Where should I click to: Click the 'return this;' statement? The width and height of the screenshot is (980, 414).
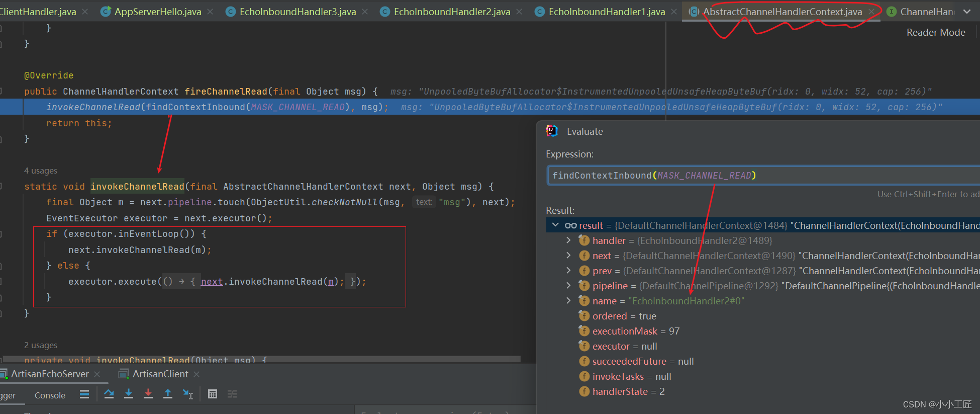coord(79,123)
